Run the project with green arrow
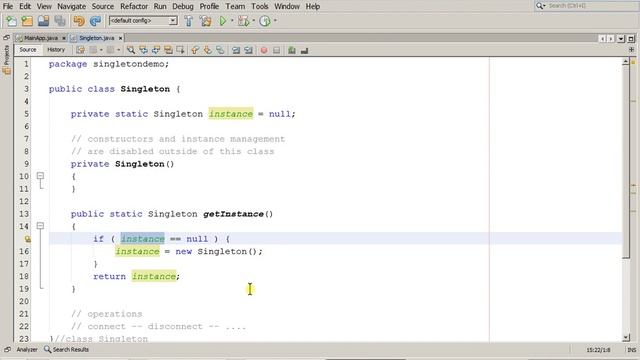The height and width of the screenshot is (360, 640). pyautogui.click(x=222, y=21)
